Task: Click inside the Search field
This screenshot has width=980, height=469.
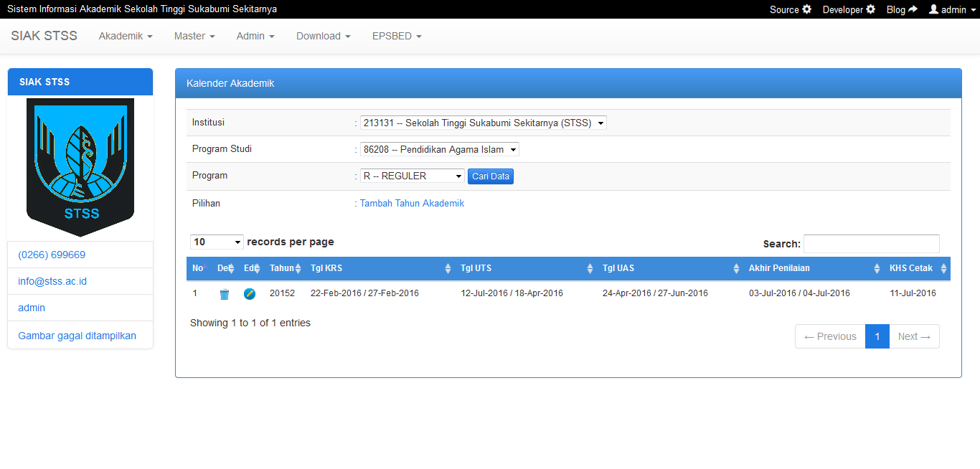Action: point(871,244)
